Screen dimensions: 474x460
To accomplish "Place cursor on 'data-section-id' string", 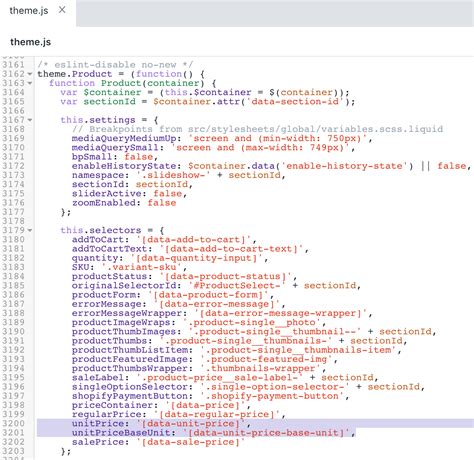I will tap(296, 102).
